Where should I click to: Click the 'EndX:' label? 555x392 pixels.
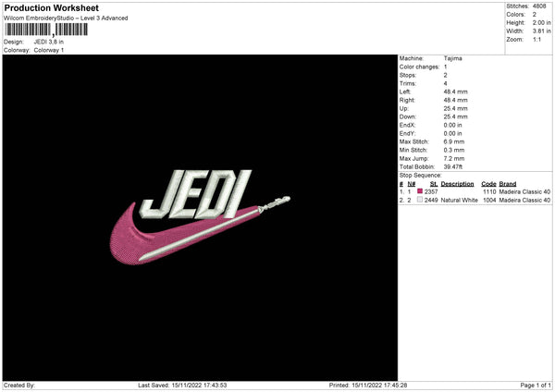click(x=407, y=125)
